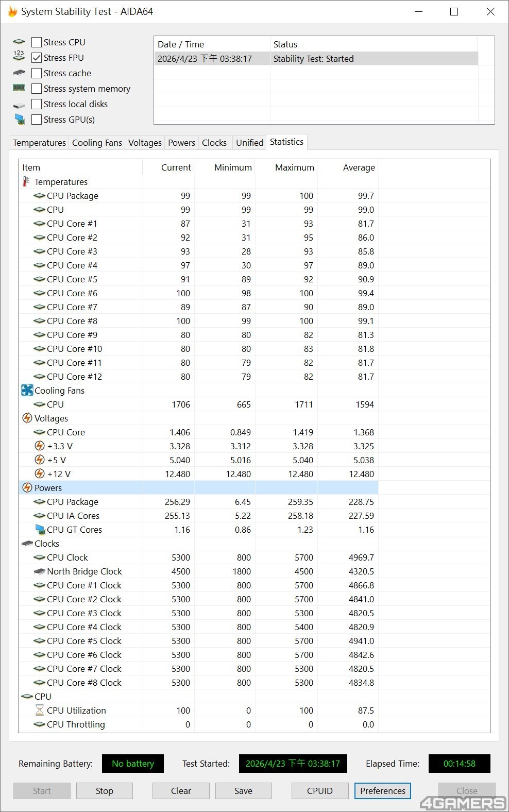Viewport: 509px width, 812px height.
Task: Click the lightning icon next to Powers row
Action: pyautogui.click(x=27, y=488)
